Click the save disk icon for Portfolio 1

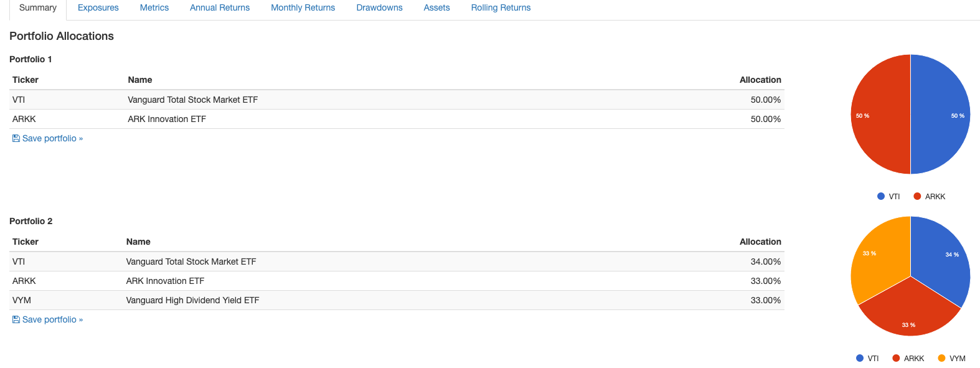point(16,138)
